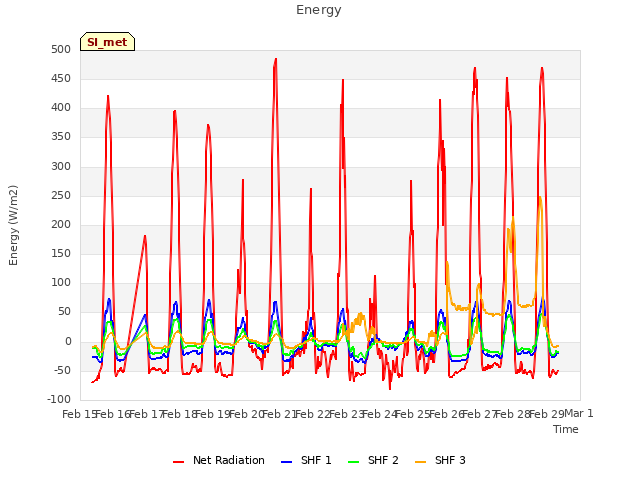Click the 100 y-axis tick label
This screenshot has height=480, width=640.
[x=61, y=283]
